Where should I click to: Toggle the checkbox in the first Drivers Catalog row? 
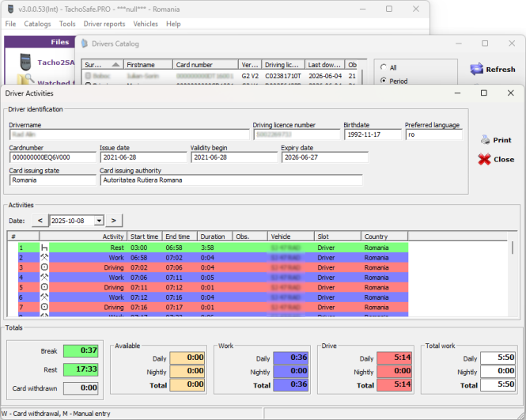coord(89,76)
